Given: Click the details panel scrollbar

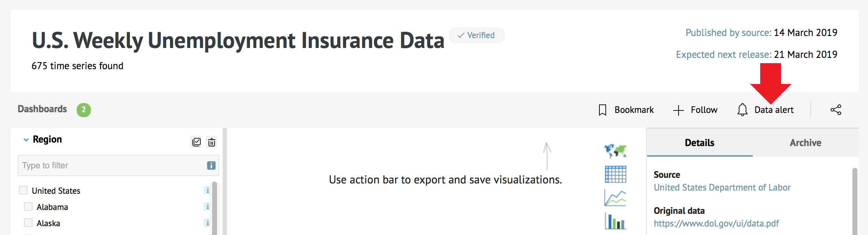Looking at the screenshot, I should (x=855, y=201).
